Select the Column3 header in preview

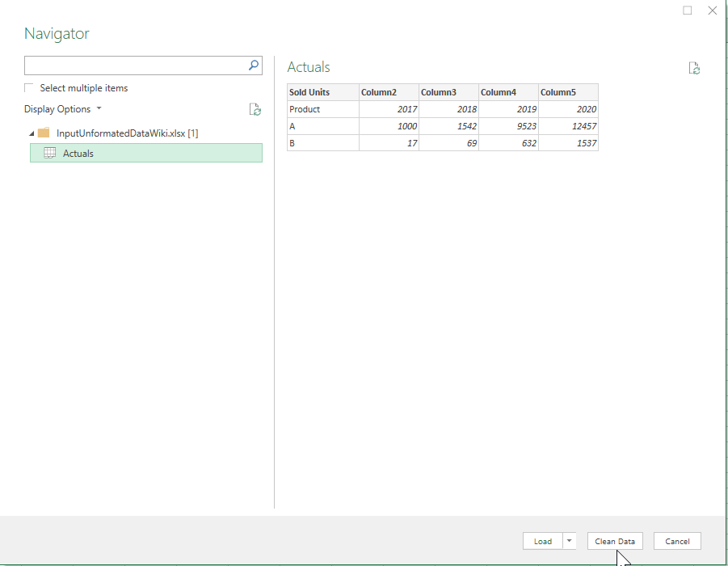[448, 92]
